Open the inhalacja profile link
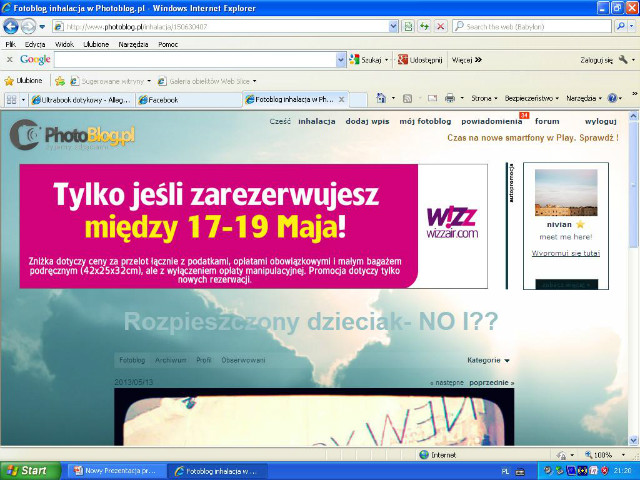This screenshot has height=480, width=640. (317, 121)
